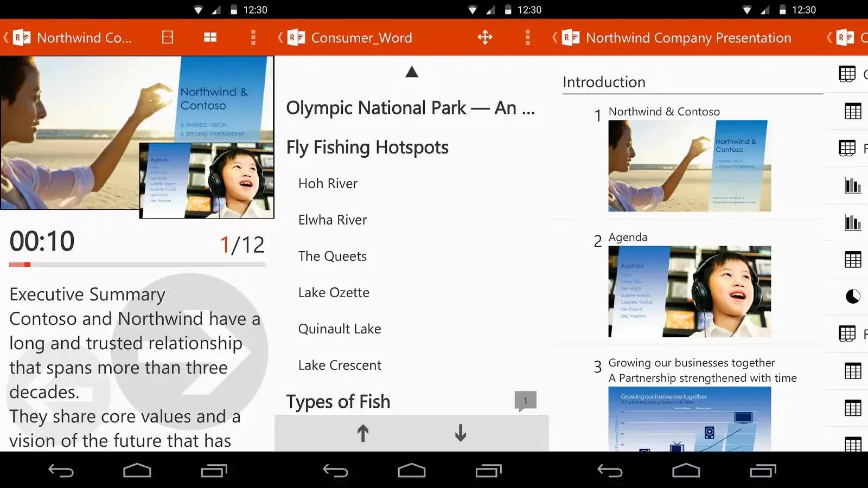The width and height of the screenshot is (868, 488).
Task: Tap the Office Remote logo beside Consumer_Word
Action: click(x=296, y=37)
